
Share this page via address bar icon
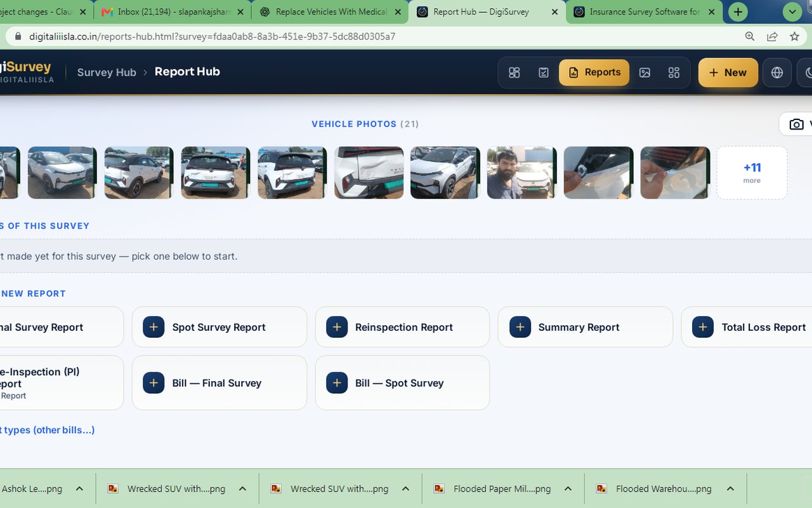coord(772,36)
